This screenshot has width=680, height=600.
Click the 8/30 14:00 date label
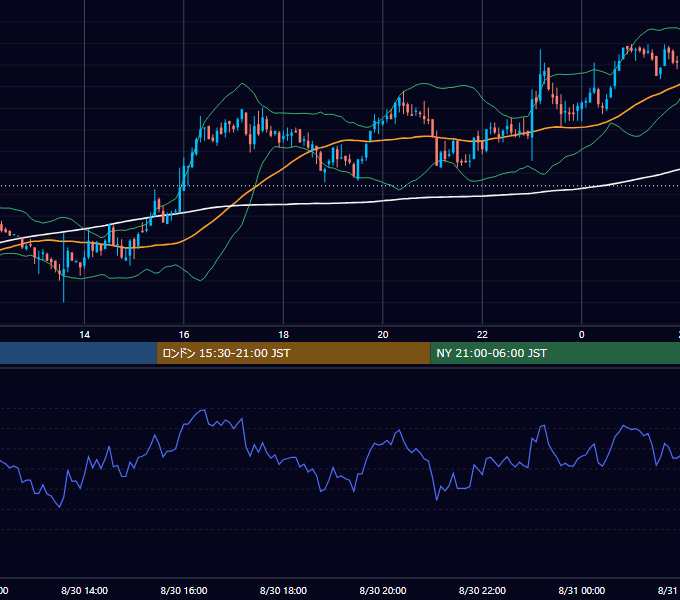click(85, 590)
